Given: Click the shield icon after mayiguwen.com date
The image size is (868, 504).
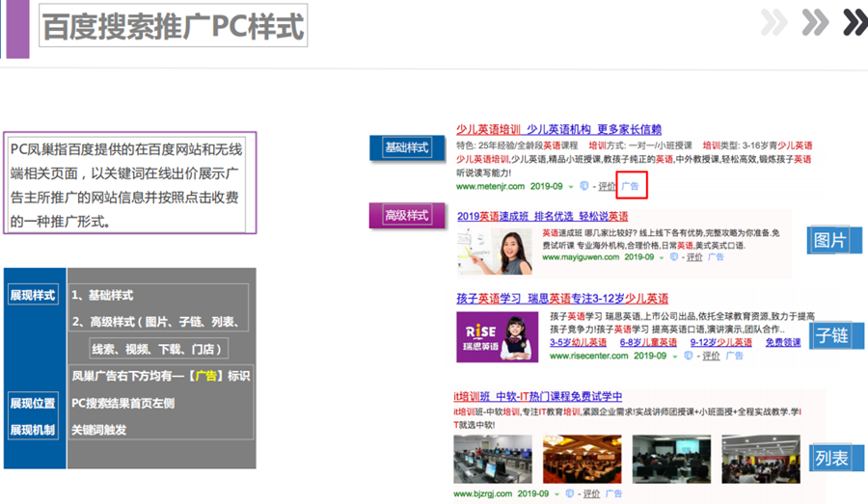Looking at the screenshot, I should (x=674, y=257).
